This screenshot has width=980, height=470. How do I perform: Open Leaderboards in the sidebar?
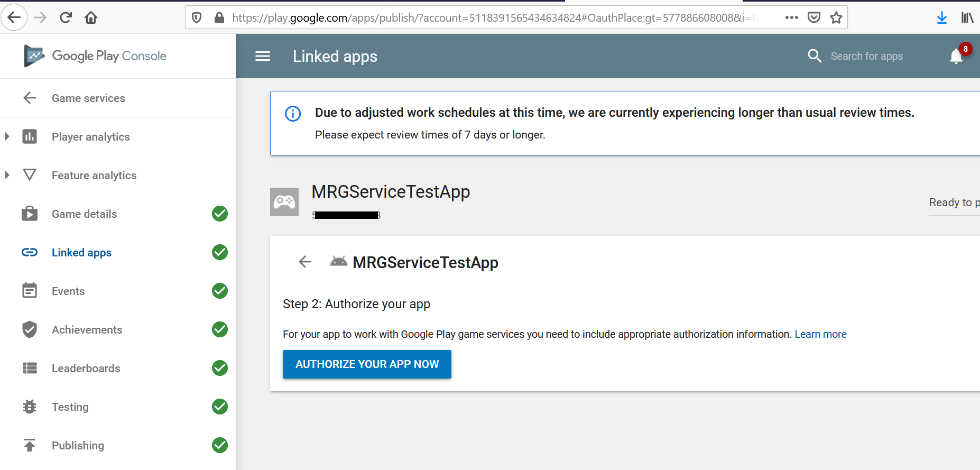point(86,368)
